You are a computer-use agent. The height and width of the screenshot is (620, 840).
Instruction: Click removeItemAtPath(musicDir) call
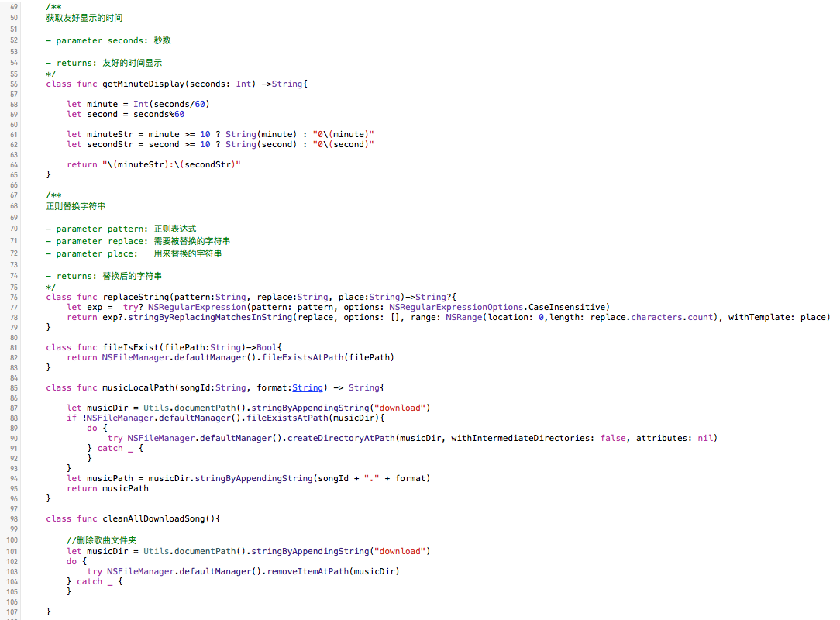coord(333,571)
